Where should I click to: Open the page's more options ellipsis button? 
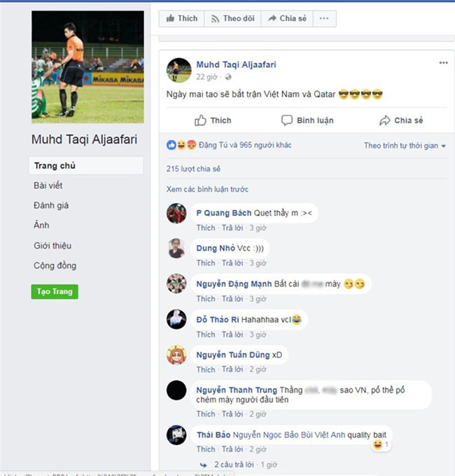(323, 19)
